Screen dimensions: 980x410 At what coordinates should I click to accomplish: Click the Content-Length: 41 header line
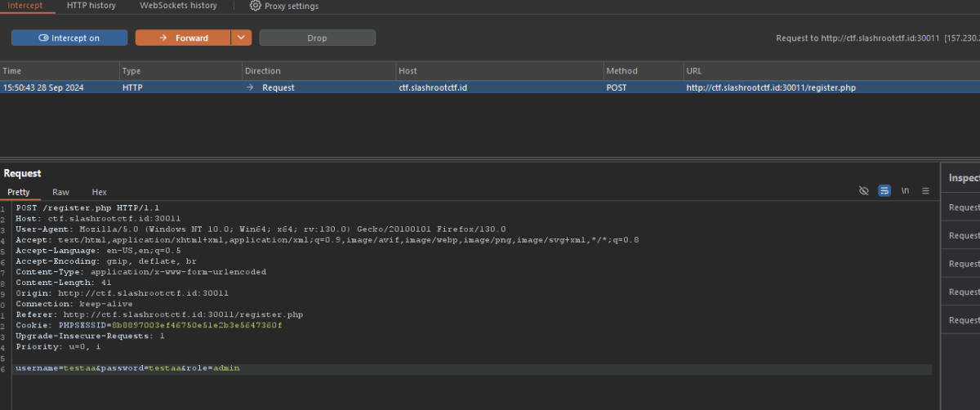tap(63, 283)
